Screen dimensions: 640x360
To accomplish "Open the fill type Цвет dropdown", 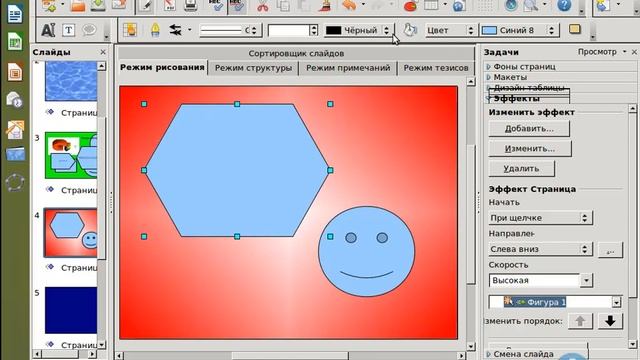I will pos(470,30).
